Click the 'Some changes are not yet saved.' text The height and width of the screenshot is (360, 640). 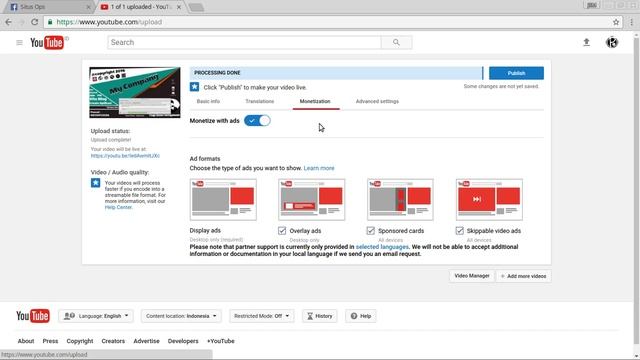click(501, 87)
